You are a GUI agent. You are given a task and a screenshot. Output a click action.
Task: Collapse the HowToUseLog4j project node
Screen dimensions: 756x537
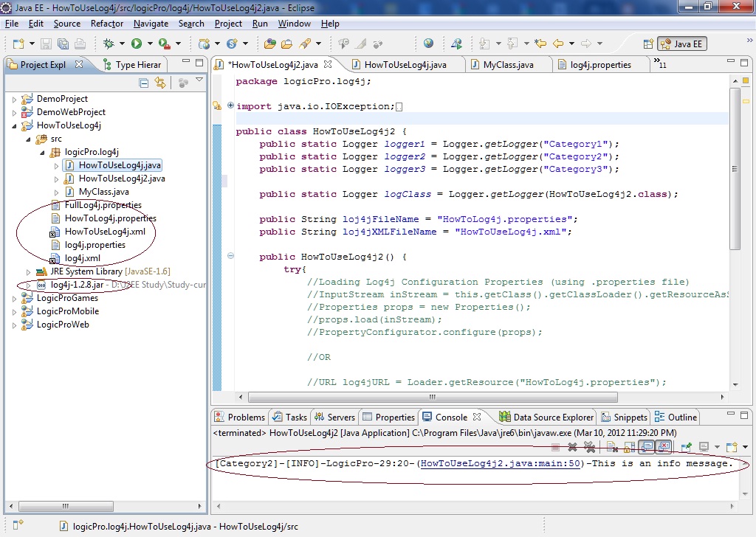14,125
